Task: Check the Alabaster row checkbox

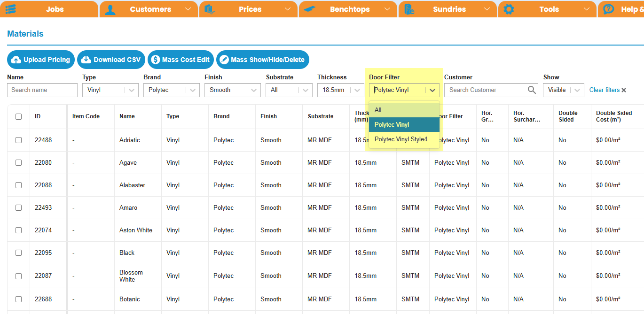Action: (18, 185)
